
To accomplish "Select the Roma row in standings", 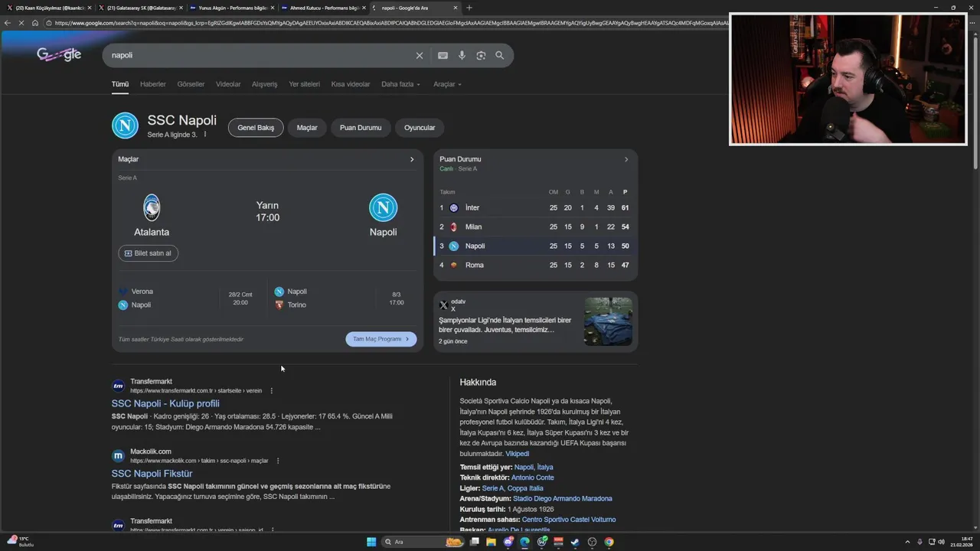I will tap(535, 265).
